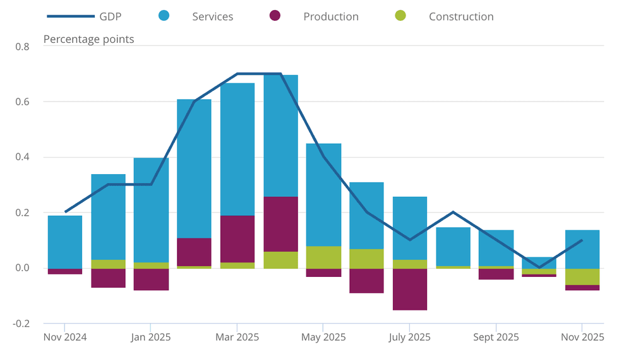
Task: Select the negative Production bar for July 2025
Action: [409, 289]
